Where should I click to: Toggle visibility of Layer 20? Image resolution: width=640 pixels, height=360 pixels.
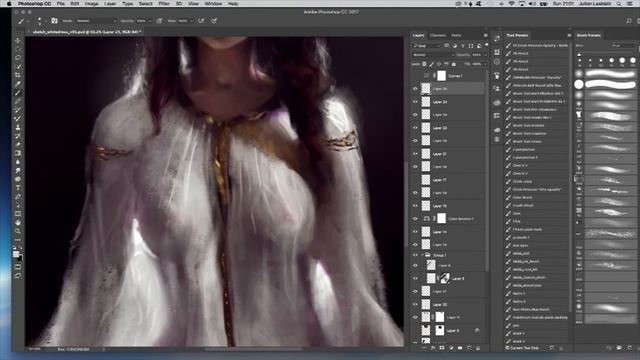click(415, 304)
